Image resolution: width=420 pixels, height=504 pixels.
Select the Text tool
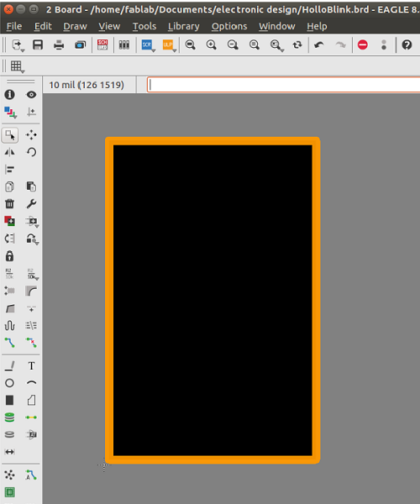[x=31, y=365]
